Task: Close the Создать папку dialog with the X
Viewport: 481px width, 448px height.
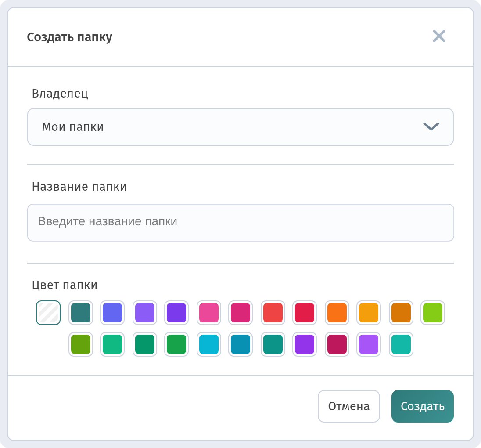Action: 439,36
